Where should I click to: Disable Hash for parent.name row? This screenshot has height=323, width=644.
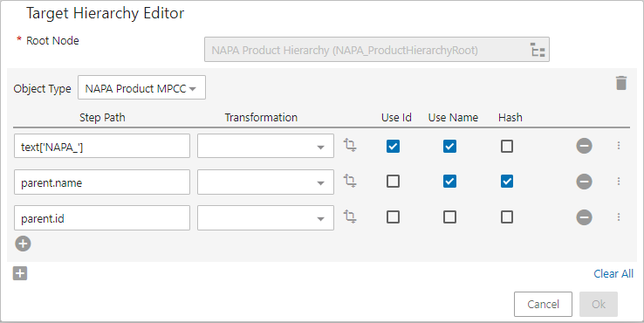507,182
